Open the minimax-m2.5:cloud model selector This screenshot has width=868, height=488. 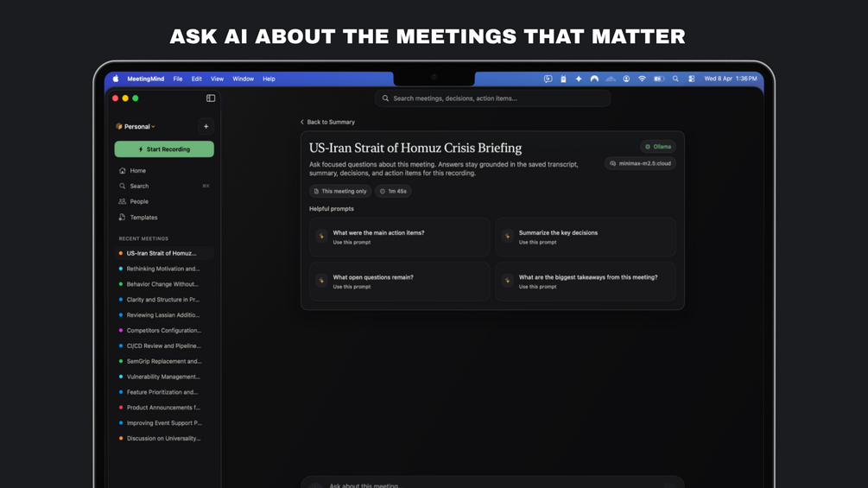point(640,163)
